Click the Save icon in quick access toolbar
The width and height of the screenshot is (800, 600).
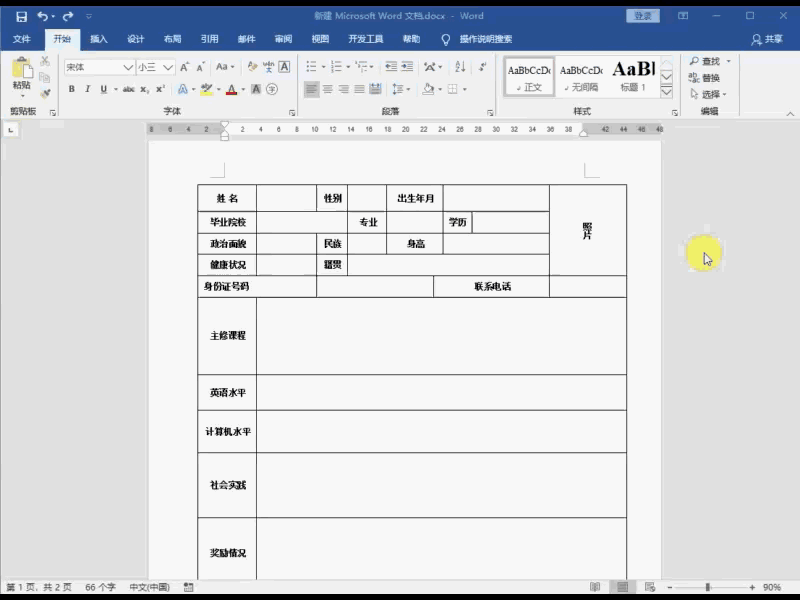[x=21, y=16]
